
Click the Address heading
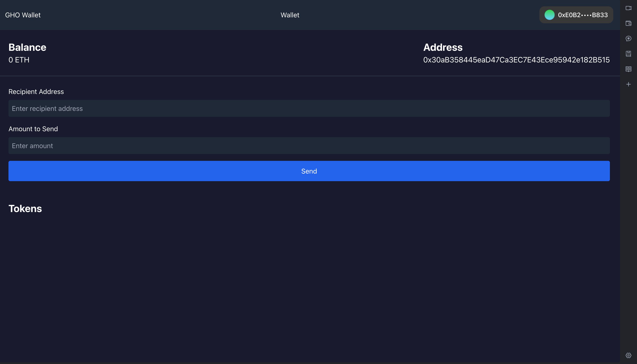tap(443, 47)
